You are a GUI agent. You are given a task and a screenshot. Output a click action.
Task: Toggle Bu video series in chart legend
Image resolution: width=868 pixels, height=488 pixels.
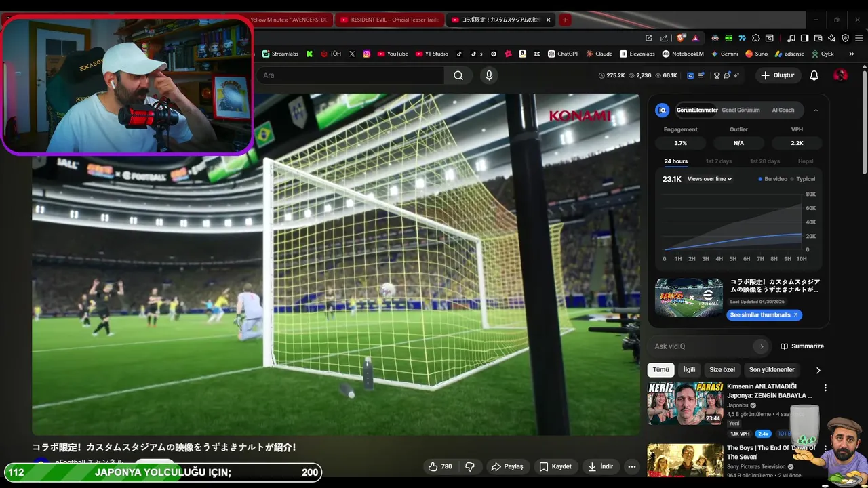click(x=773, y=179)
